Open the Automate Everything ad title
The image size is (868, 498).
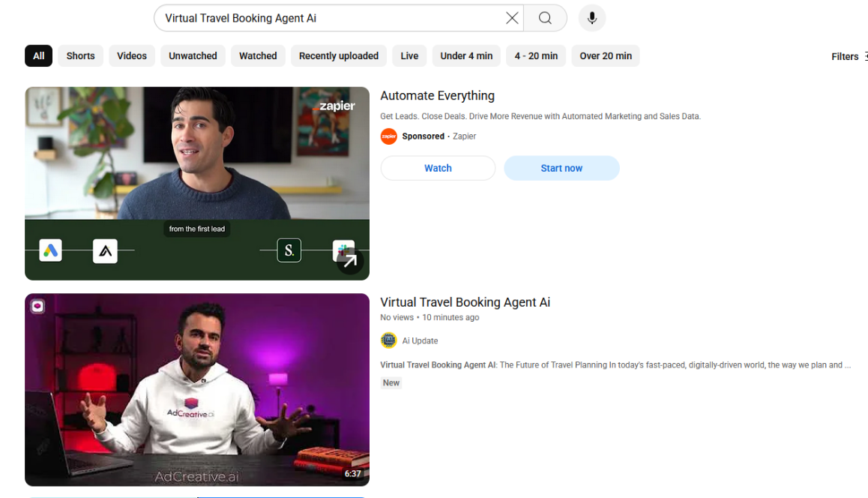(437, 96)
